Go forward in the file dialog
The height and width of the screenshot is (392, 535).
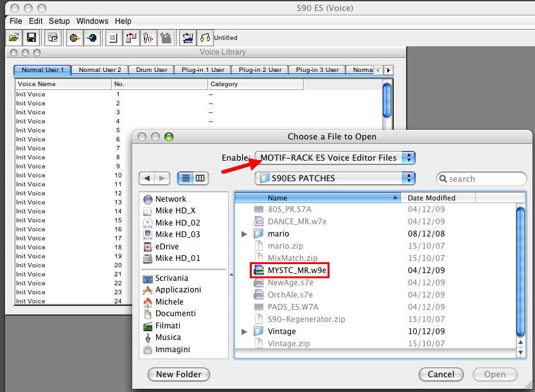(x=162, y=178)
